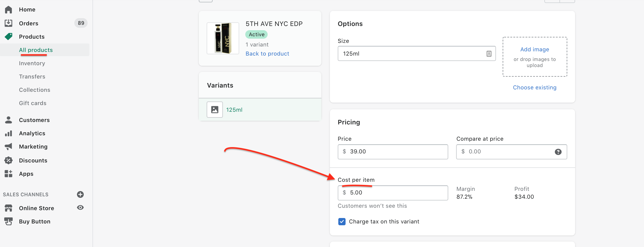644x247 pixels.
Task: Click the Add image upload link
Action: point(535,50)
